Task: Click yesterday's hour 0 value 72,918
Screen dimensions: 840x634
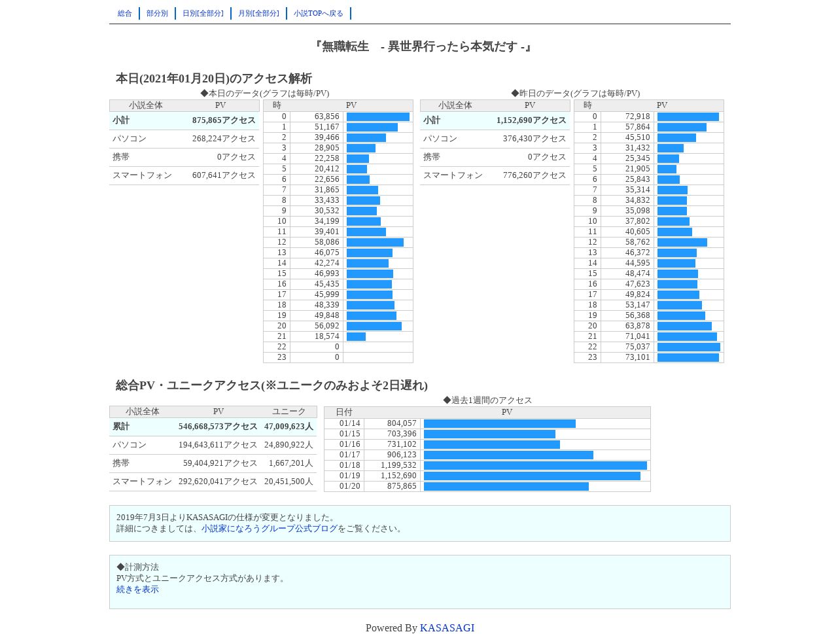Action: (x=638, y=116)
